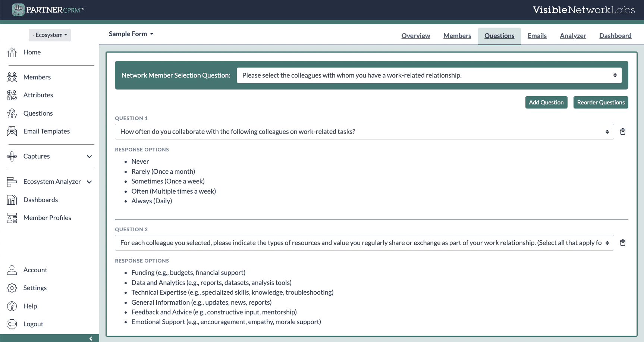The width and height of the screenshot is (644, 342).
Task: Open the Analyzer tab
Action: pos(573,36)
